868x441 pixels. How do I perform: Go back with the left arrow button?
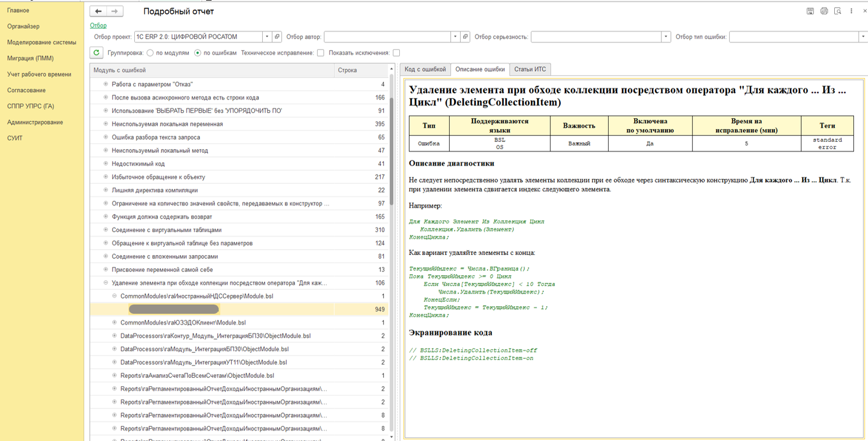click(x=98, y=11)
